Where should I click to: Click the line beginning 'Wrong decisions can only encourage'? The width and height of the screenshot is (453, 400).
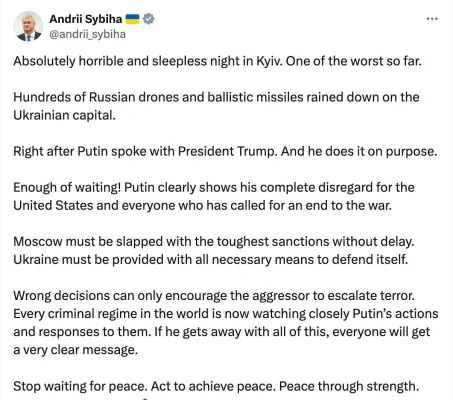[214, 296]
